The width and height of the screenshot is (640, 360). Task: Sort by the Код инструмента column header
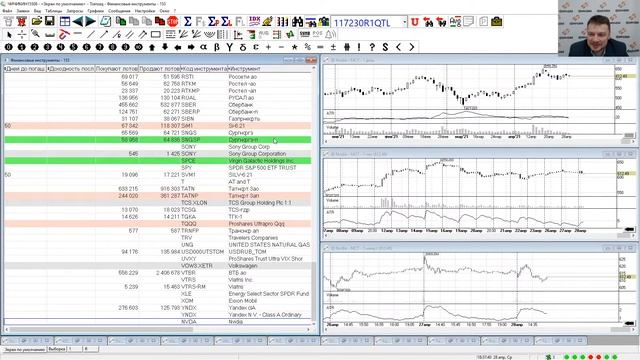(x=204, y=69)
